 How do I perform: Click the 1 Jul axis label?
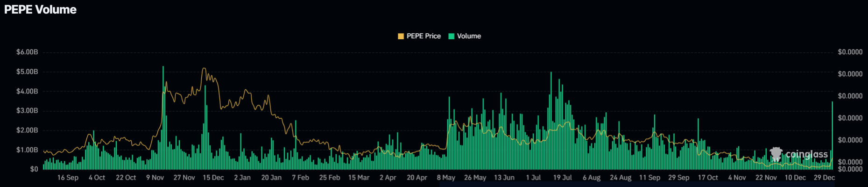533,178
